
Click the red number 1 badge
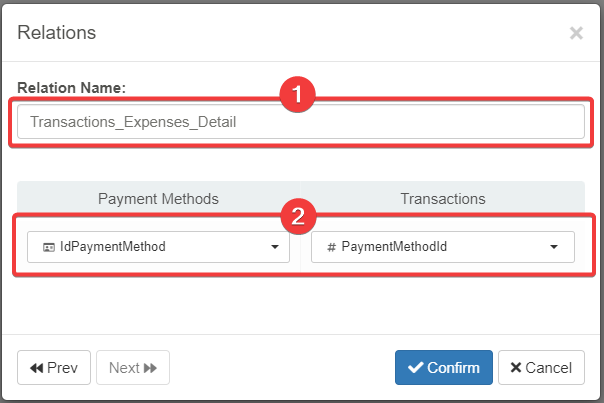point(297,96)
